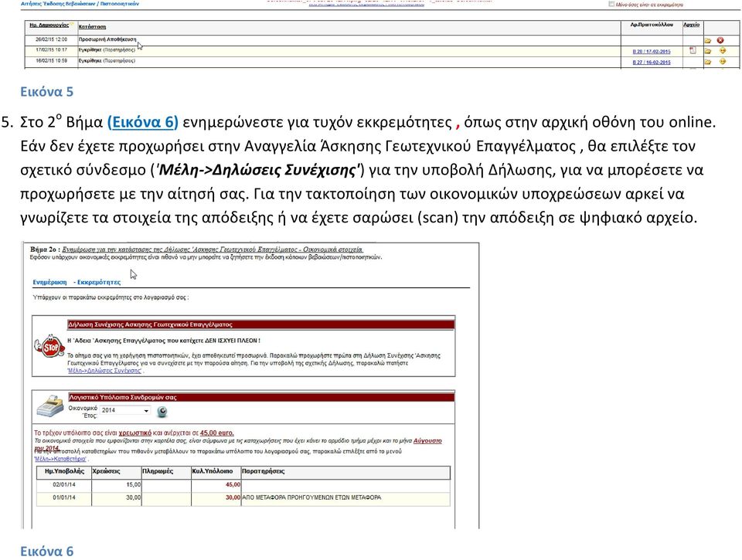Select the Εκκρεμότητες tab label
Screen dimensions: 742x560
tap(98, 283)
